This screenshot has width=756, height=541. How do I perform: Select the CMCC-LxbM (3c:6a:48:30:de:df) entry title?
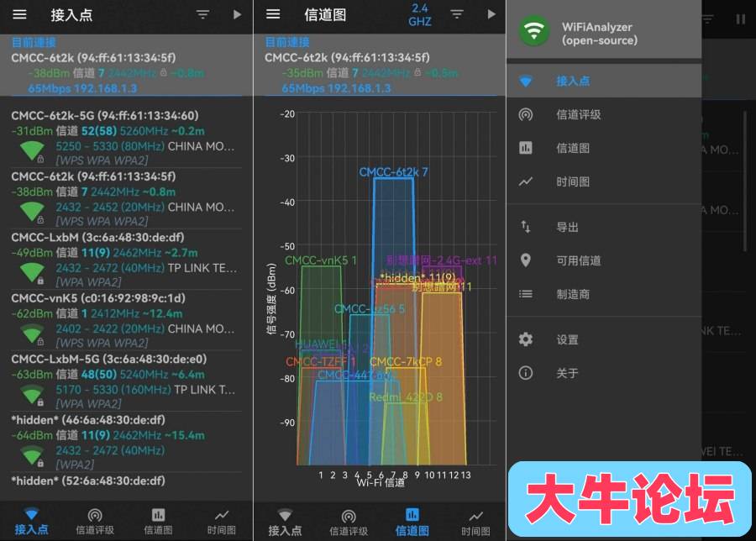(97, 237)
